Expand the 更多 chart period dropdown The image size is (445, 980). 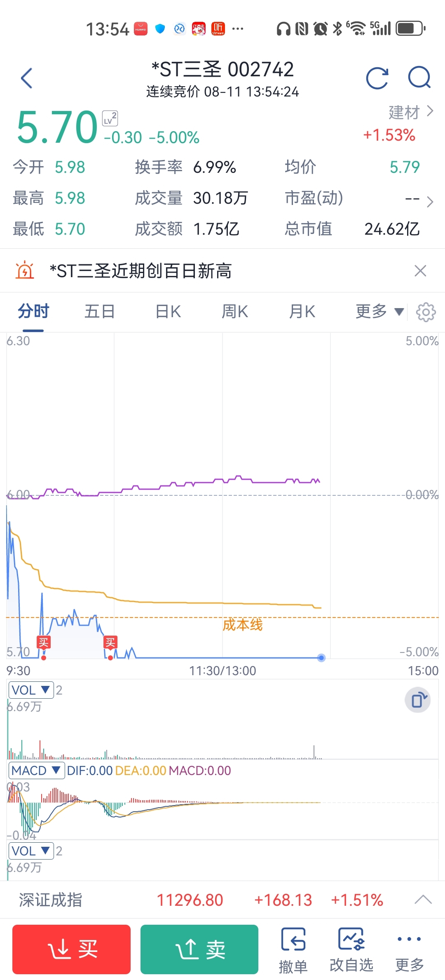(x=379, y=311)
